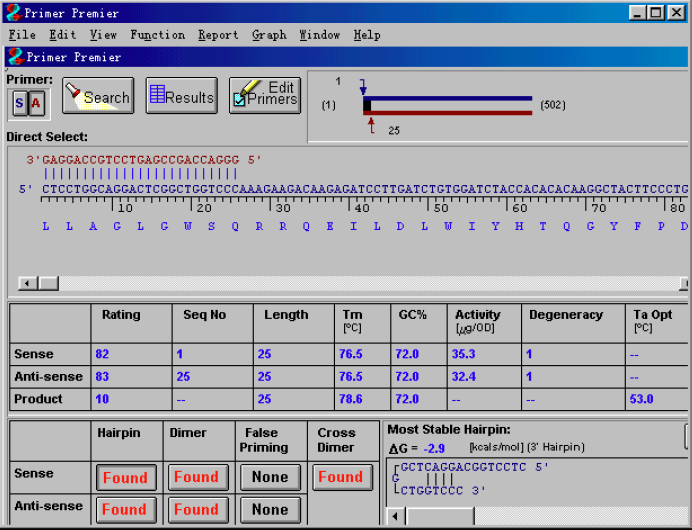Click the application icon in title bar
Image resolution: width=692 pixels, height=530 pixels.
12,13
